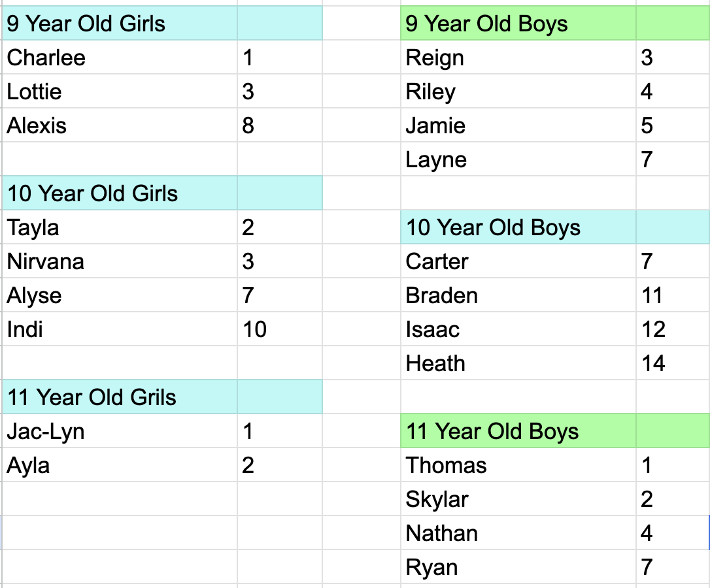Click the 9 Year Old Boys header
Viewport: 710px width, 588px height.
click(x=518, y=23)
